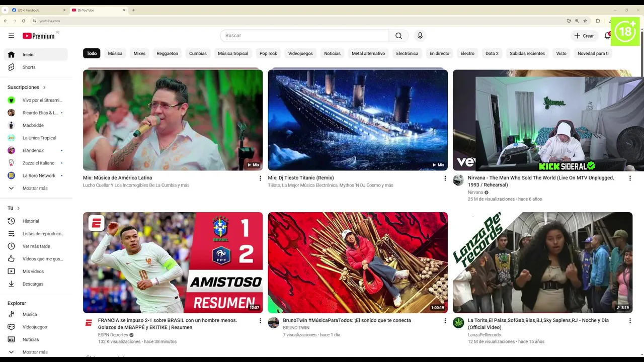Select the Dota 2 chip
This screenshot has height=362, width=644.
point(492,53)
